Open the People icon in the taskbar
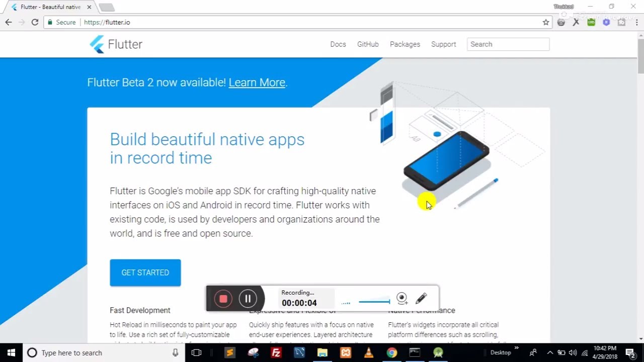Viewport: 644px width, 362px height. coord(533,352)
